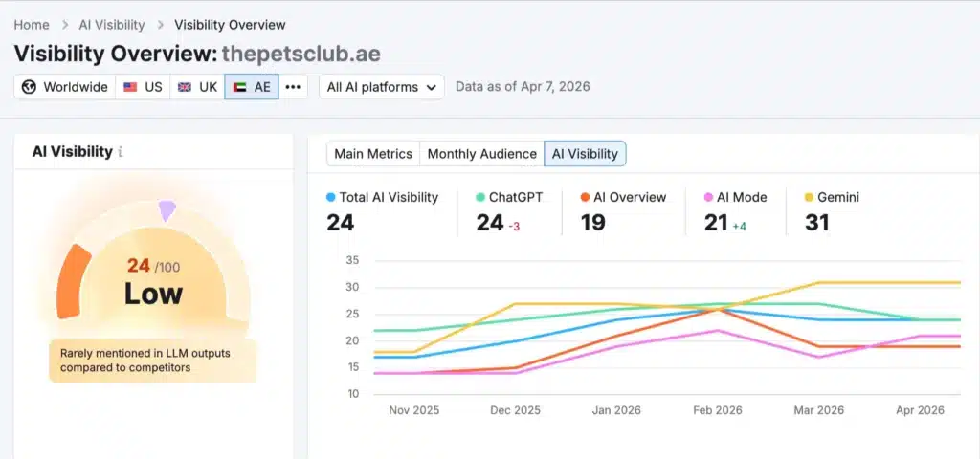Viewport: 980px width, 459px height.
Task: Click the UAE flag icon
Action: click(239, 87)
